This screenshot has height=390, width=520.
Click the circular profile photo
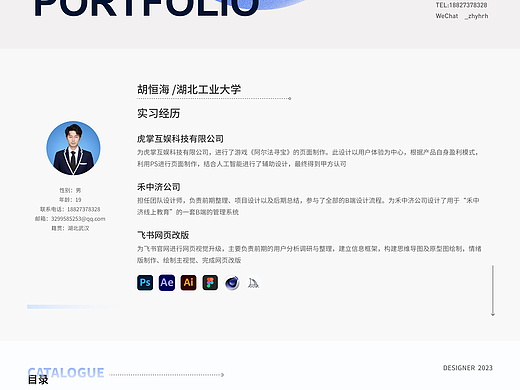(73, 148)
